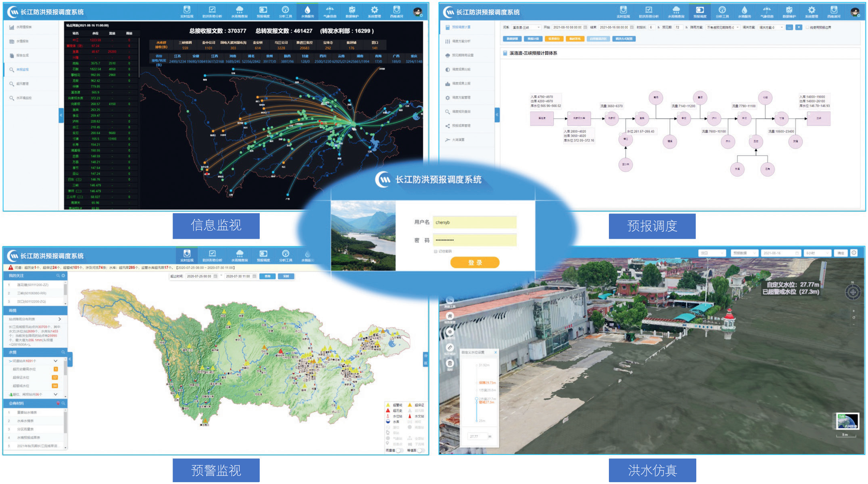Tick 纯使用预报边界 checkbox in 预报调度 window
The width and height of the screenshot is (868, 484).
pyautogui.click(x=807, y=27)
